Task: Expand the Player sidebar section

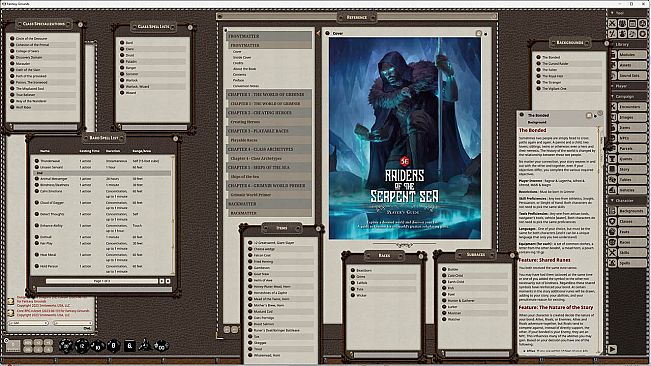Action: 612,86
